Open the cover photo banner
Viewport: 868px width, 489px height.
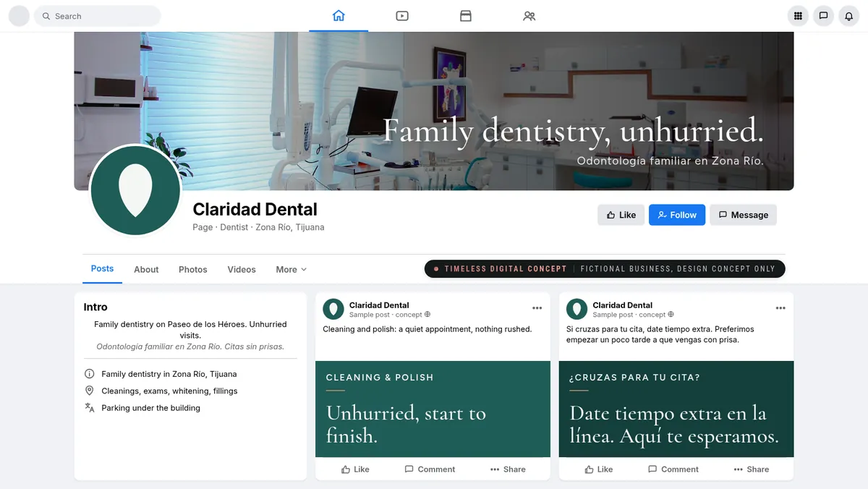click(x=434, y=111)
